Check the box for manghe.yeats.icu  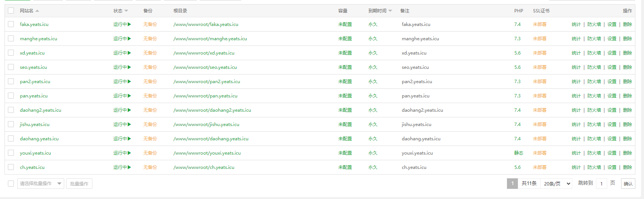pos(11,38)
